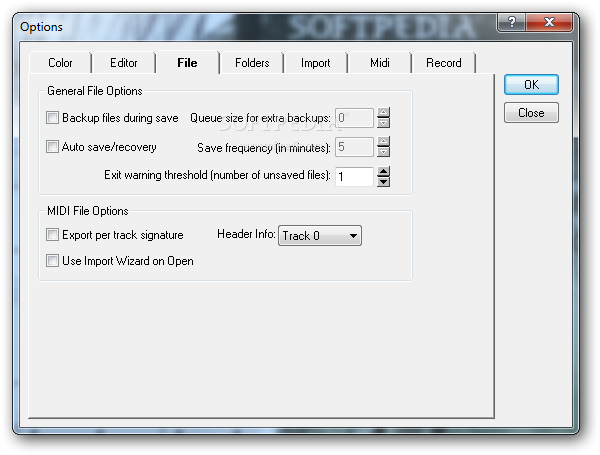The width and height of the screenshot is (600, 455).
Task: Close the Options dialog with X
Action: (549, 22)
